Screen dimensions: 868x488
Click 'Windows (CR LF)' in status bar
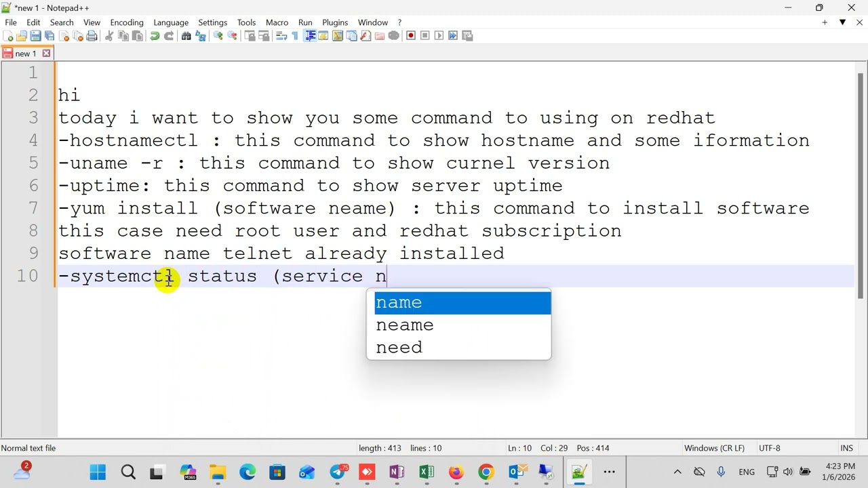tap(714, 448)
